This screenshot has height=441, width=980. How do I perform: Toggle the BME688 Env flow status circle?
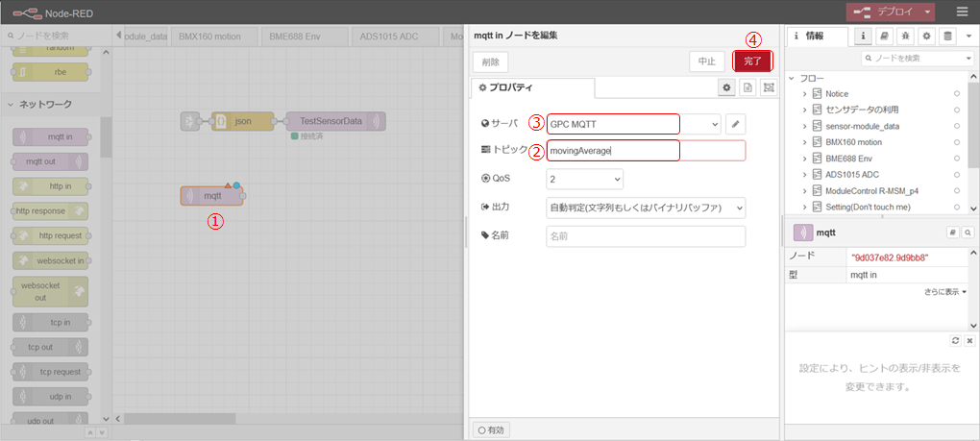click(957, 159)
